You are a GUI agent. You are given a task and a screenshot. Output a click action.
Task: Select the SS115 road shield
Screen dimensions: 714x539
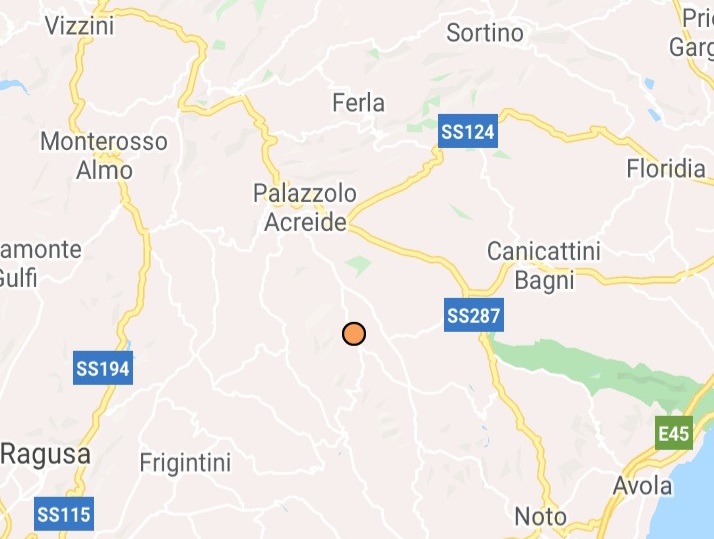pyautogui.click(x=64, y=514)
